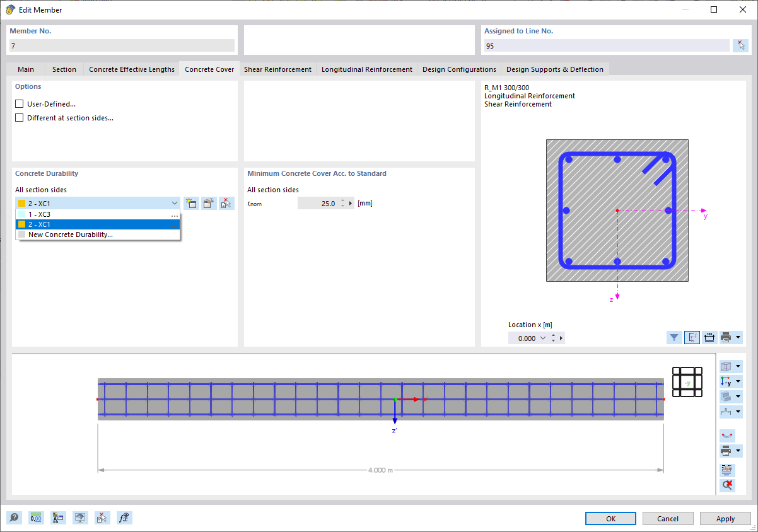Check Different at section sides option

[x=19, y=118]
